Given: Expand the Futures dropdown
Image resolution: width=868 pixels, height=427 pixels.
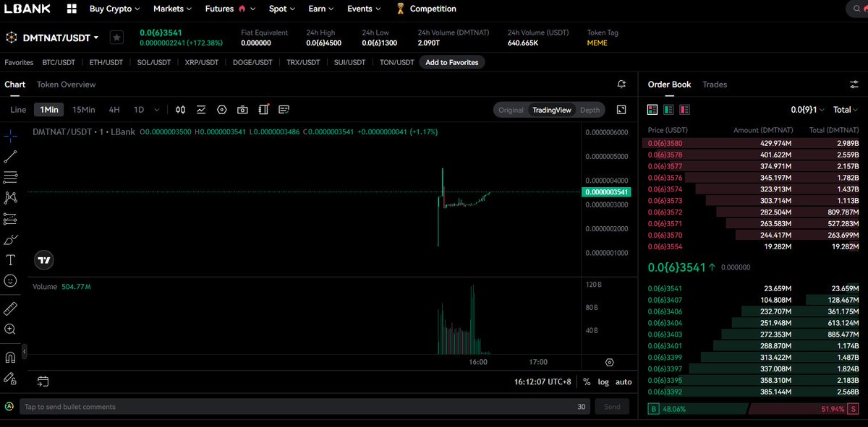Looking at the screenshot, I should coord(230,9).
